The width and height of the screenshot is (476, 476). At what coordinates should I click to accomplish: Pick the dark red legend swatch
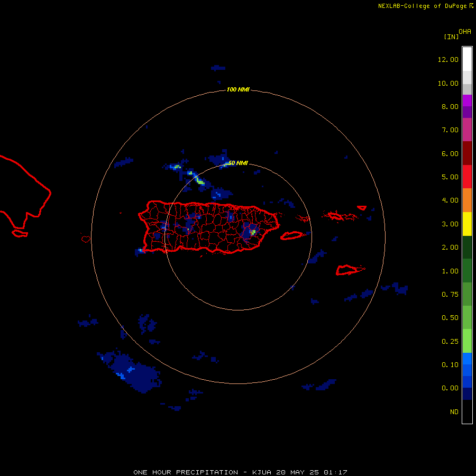[x=467, y=153]
